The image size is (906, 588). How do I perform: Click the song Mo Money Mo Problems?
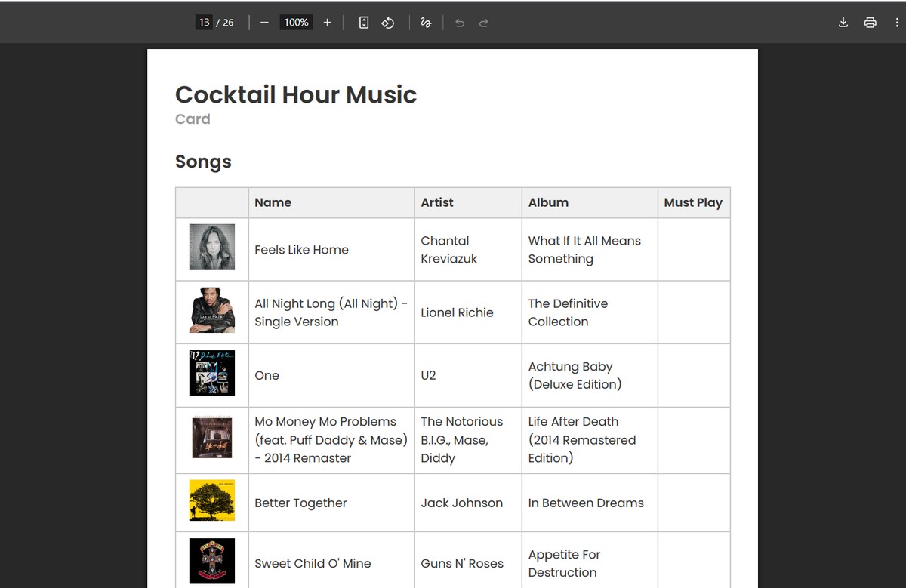click(331, 440)
